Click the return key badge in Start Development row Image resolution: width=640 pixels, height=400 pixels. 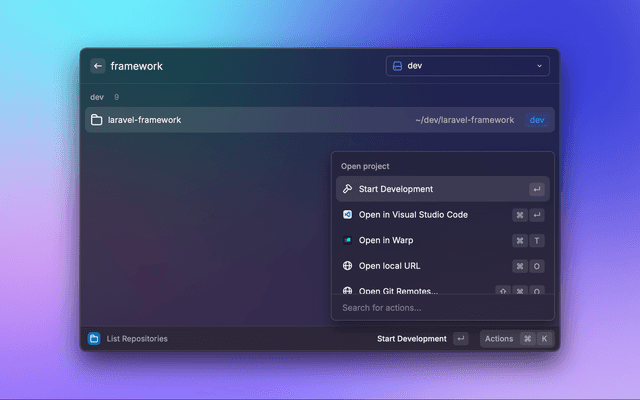[x=537, y=189]
